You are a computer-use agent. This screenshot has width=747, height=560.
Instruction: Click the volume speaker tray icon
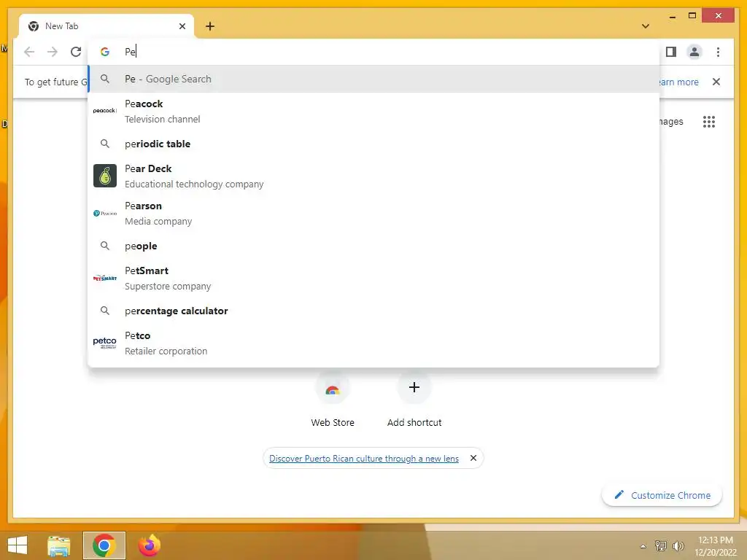click(678, 546)
